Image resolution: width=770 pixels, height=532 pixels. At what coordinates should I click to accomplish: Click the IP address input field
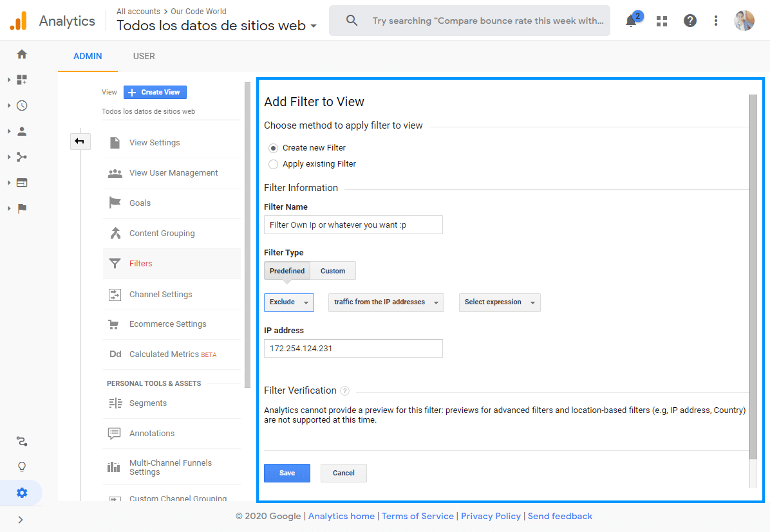pyautogui.click(x=353, y=349)
